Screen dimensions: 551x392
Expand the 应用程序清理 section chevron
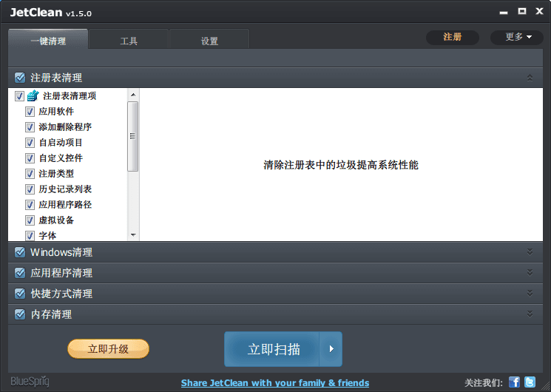point(530,272)
